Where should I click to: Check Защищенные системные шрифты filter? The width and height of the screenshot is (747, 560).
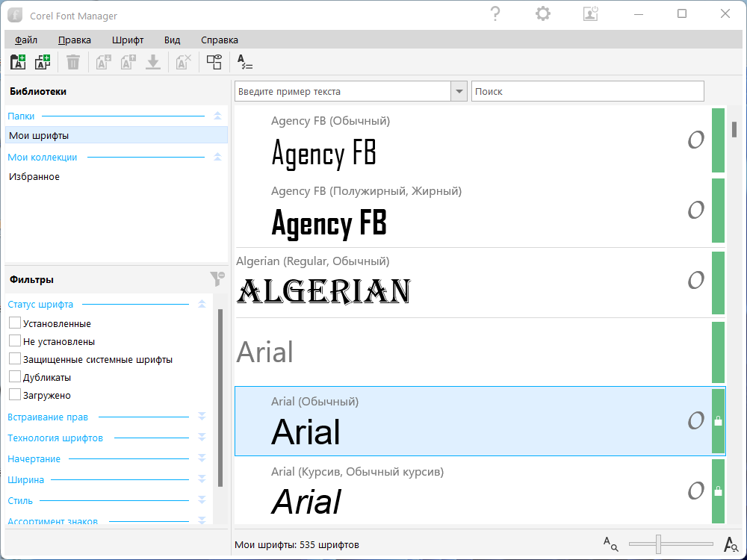[15, 359]
